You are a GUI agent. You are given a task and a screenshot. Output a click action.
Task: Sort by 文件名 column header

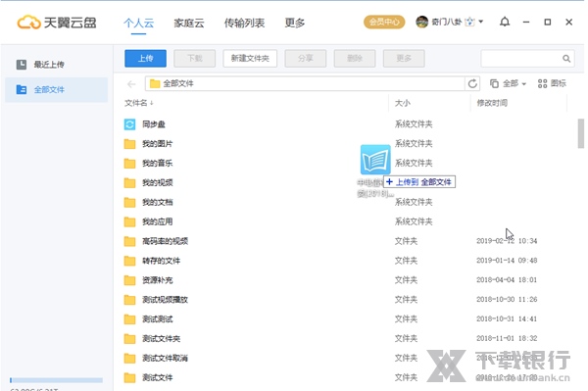(x=139, y=103)
